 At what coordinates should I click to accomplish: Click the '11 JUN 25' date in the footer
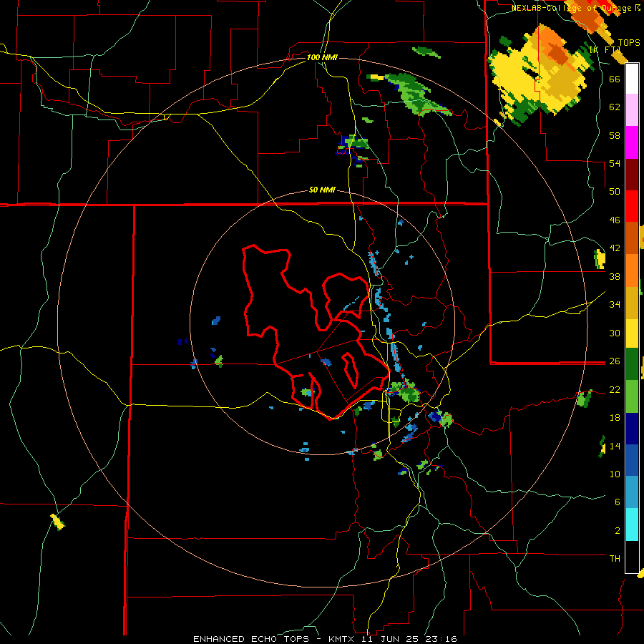click(391, 639)
